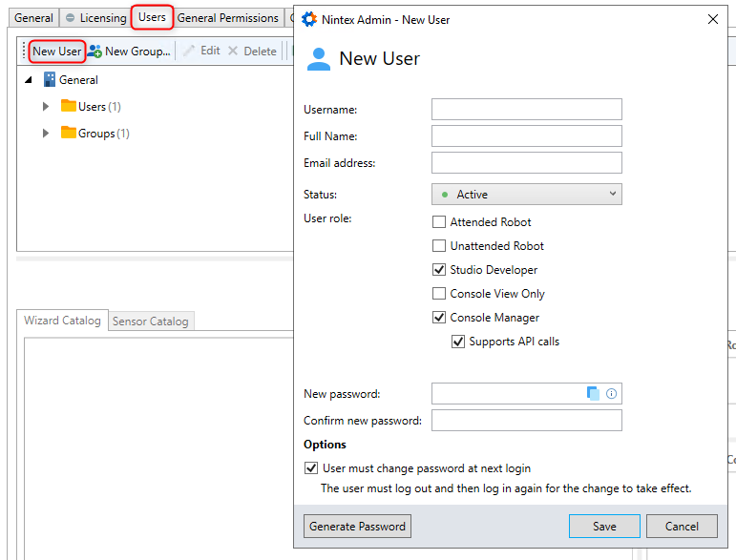
Task: Toggle User must change password at next login
Action: [311, 468]
